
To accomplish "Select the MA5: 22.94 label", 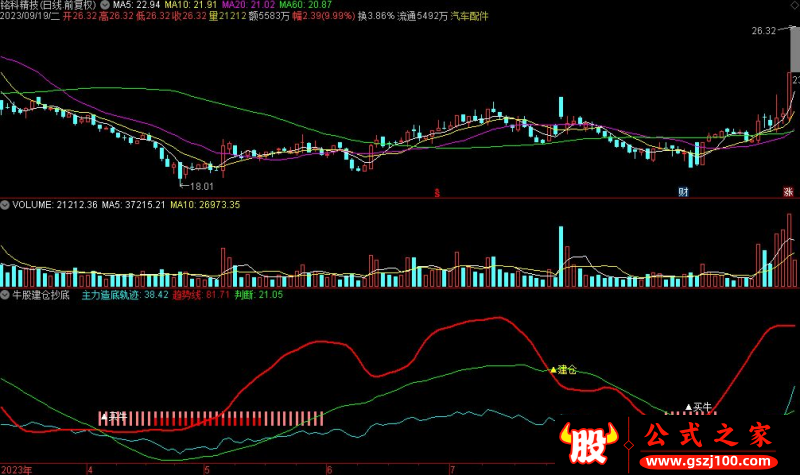I will 136,5.
